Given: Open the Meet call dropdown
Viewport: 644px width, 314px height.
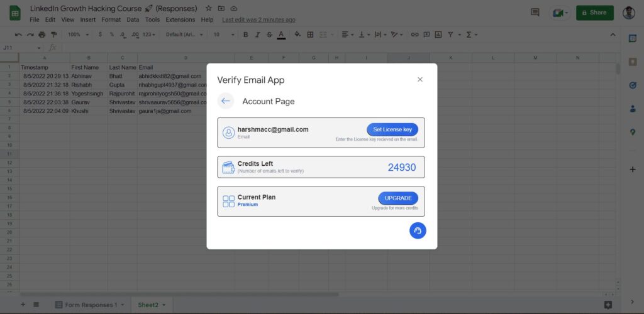Looking at the screenshot, I should pyautogui.click(x=560, y=13).
